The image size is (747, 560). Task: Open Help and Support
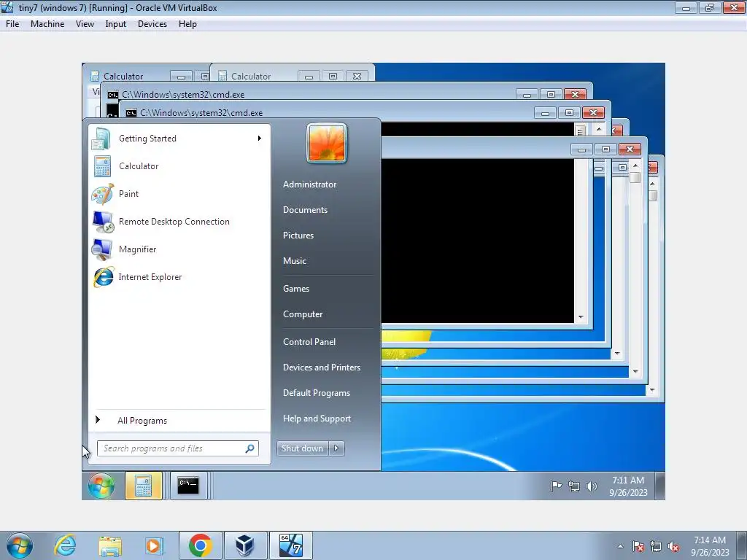point(317,419)
